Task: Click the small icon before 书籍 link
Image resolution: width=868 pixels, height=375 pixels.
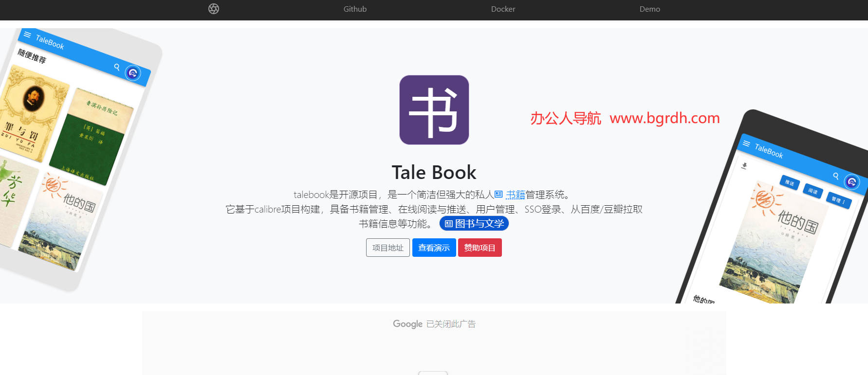Action: click(499, 195)
